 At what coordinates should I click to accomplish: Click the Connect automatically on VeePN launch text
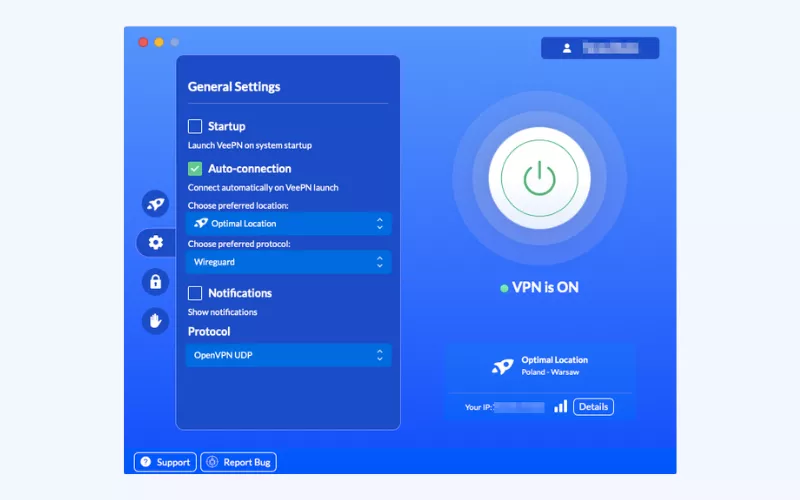pyautogui.click(x=263, y=187)
